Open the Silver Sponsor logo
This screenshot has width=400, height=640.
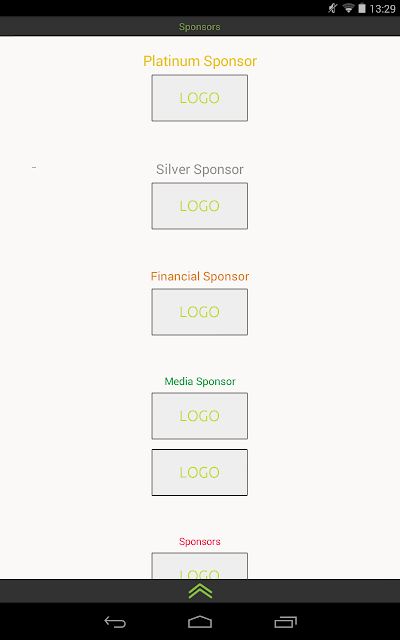tap(200, 206)
